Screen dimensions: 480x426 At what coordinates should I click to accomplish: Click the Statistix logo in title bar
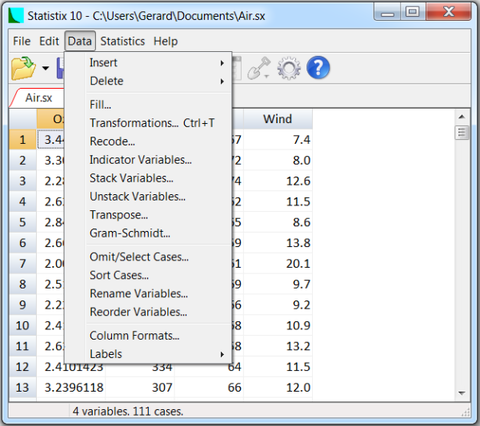[x=16, y=16]
